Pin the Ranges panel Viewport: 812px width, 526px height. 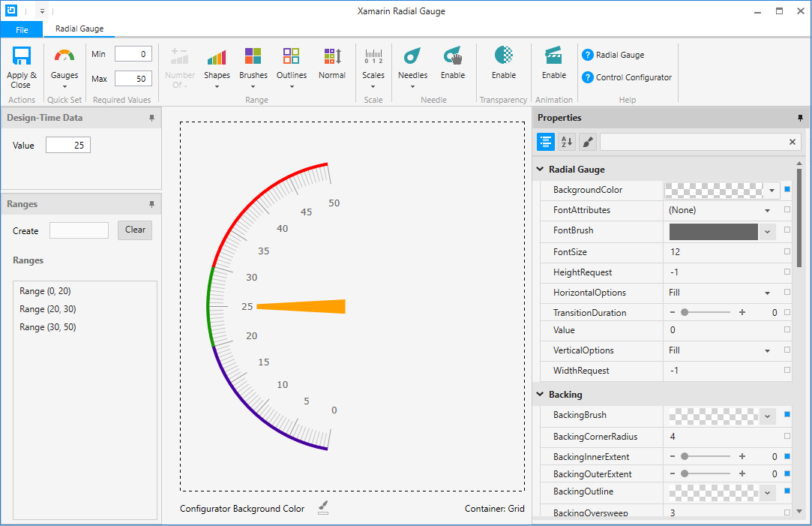pos(151,204)
